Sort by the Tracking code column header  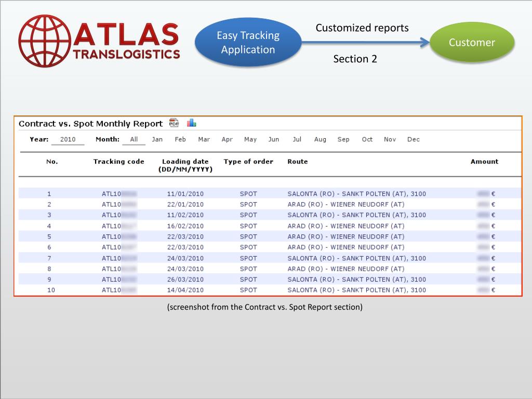(119, 162)
